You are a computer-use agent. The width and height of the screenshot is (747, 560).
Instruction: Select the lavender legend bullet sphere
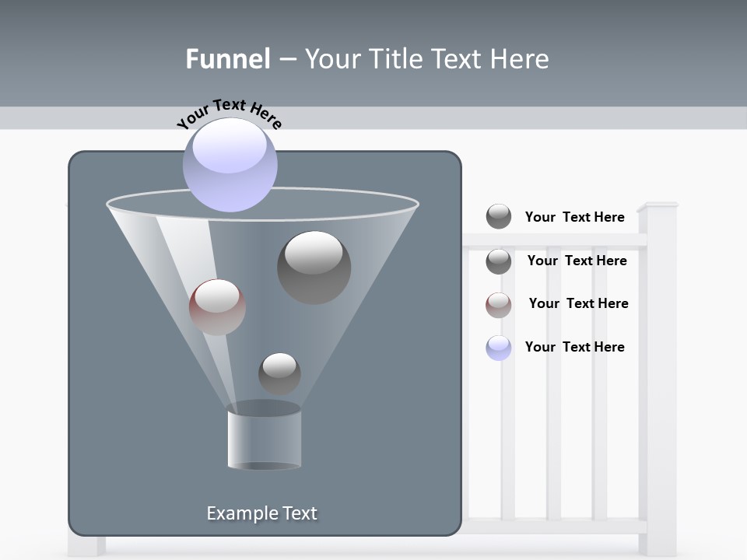click(499, 348)
